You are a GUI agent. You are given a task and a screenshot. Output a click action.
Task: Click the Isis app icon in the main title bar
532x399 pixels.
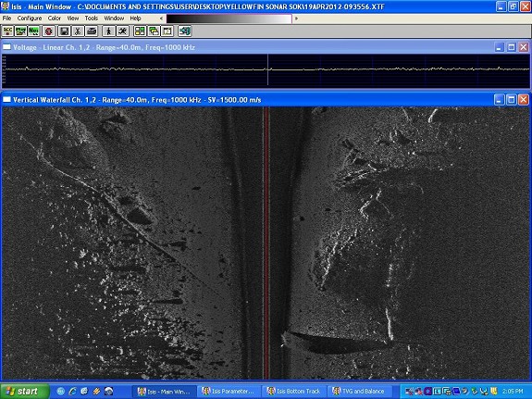(x=6, y=6)
